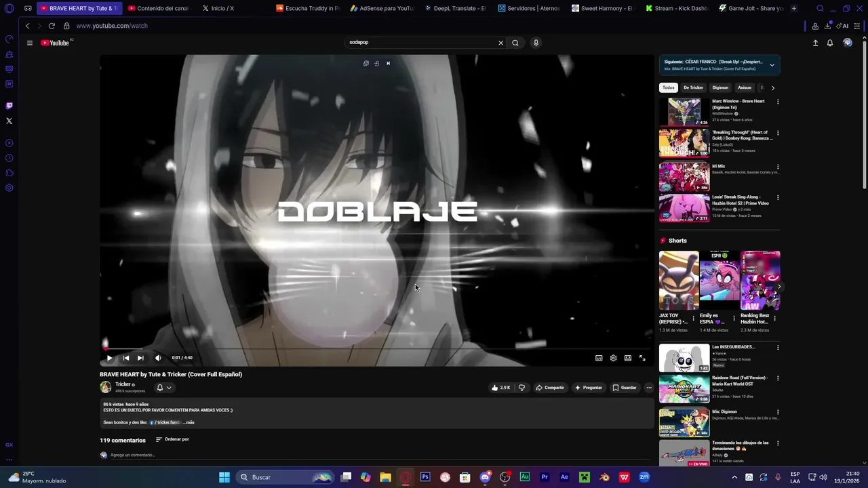Play the video with the play button
The height and width of the screenshot is (488, 868).
pos(109,358)
